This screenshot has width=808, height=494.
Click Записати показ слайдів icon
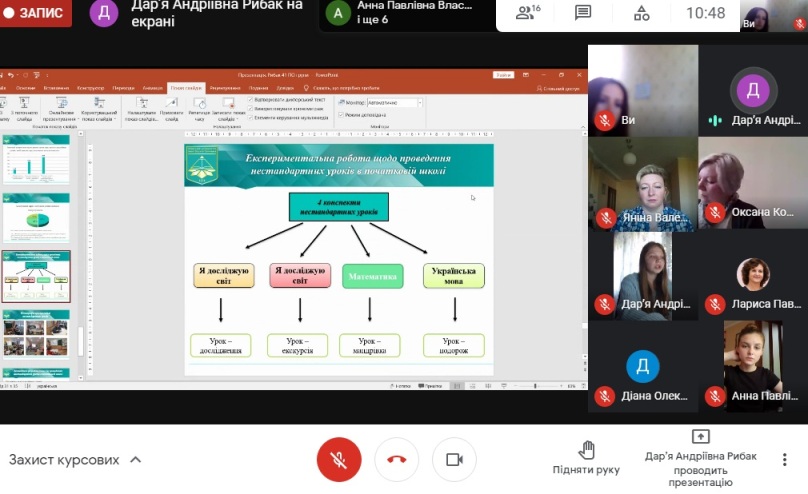(228, 103)
